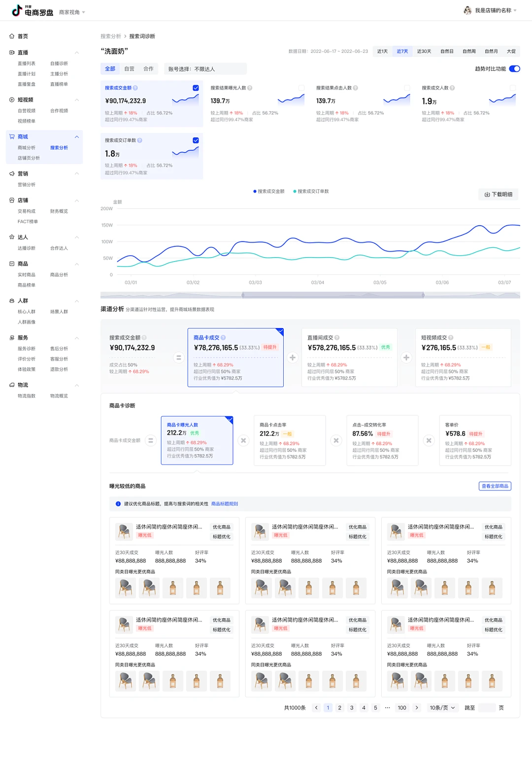Click the 下载明细 download button

point(499,195)
